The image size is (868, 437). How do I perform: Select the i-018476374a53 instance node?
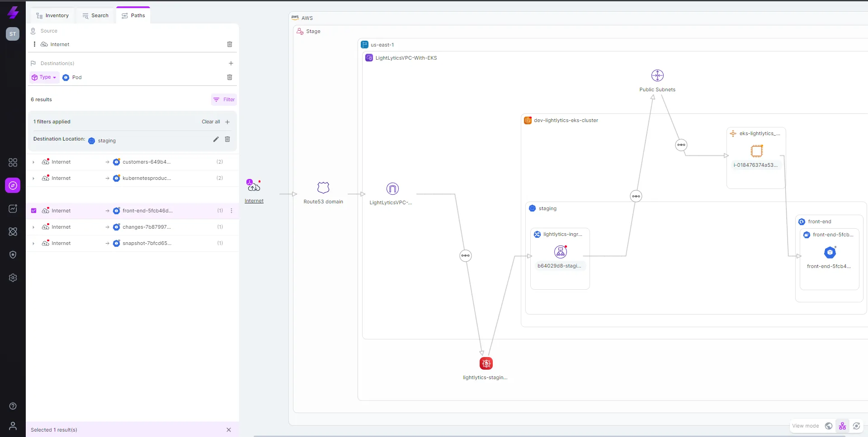756,151
